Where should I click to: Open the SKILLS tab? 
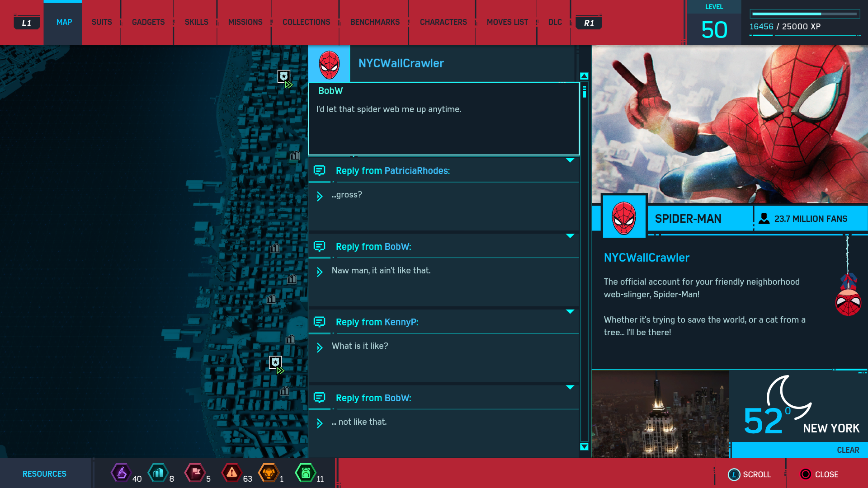[196, 22]
